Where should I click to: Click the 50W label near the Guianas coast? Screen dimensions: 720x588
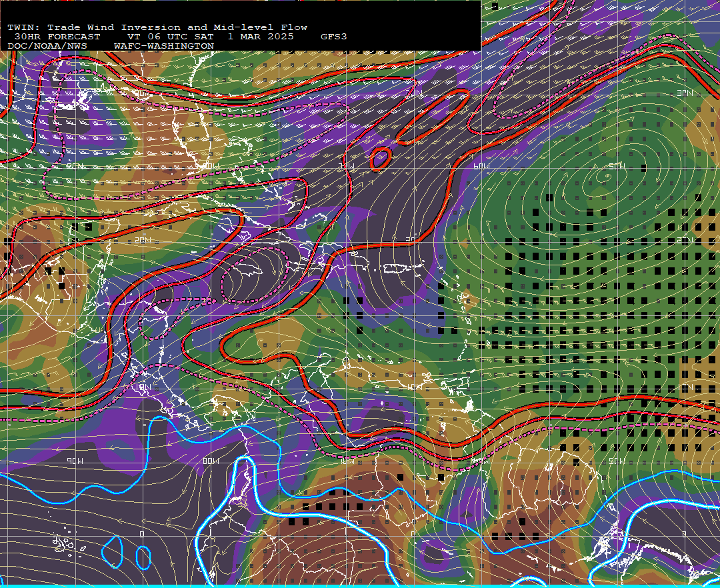tap(617, 461)
